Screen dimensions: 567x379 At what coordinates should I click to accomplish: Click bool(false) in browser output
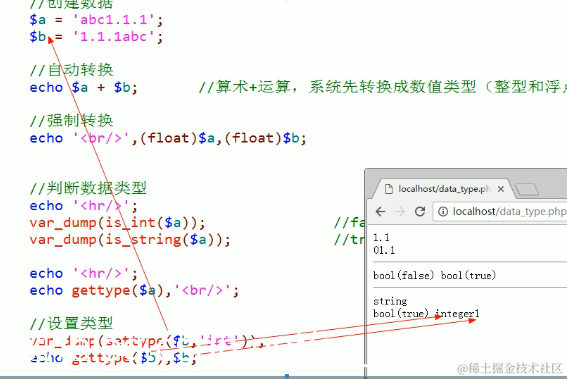tap(403, 276)
